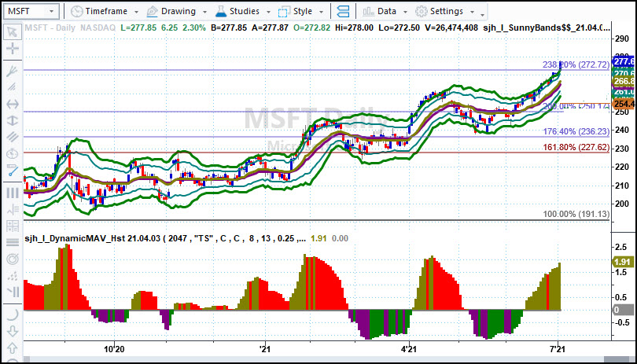The width and height of the screenshot is (637, 364).
Task: Click the 10'20 date axis label
Action: coord(115,348)
